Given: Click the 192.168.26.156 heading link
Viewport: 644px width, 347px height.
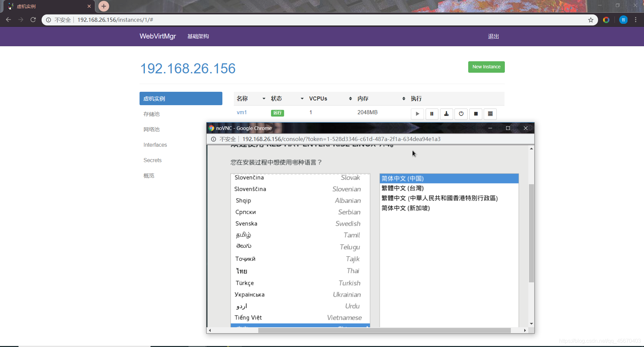Looking at the screenshot, I should coord(188,68).
